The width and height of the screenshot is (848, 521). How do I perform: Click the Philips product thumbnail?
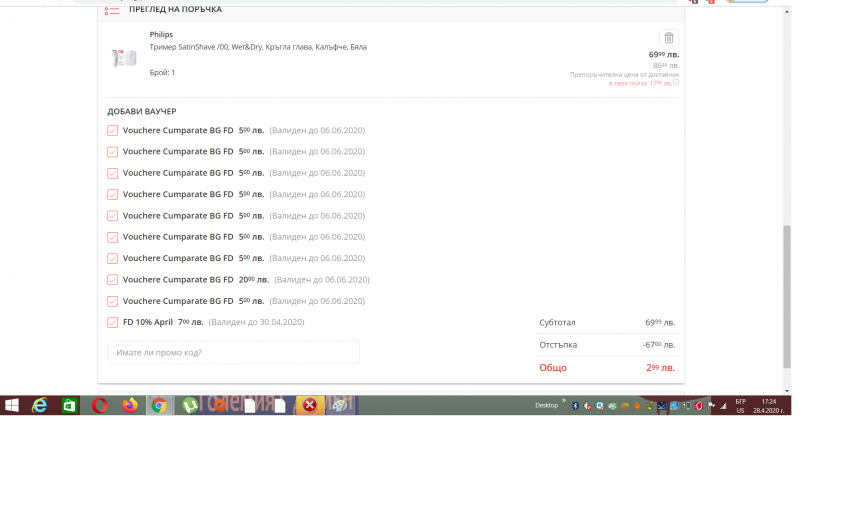[x=124, y=58]
